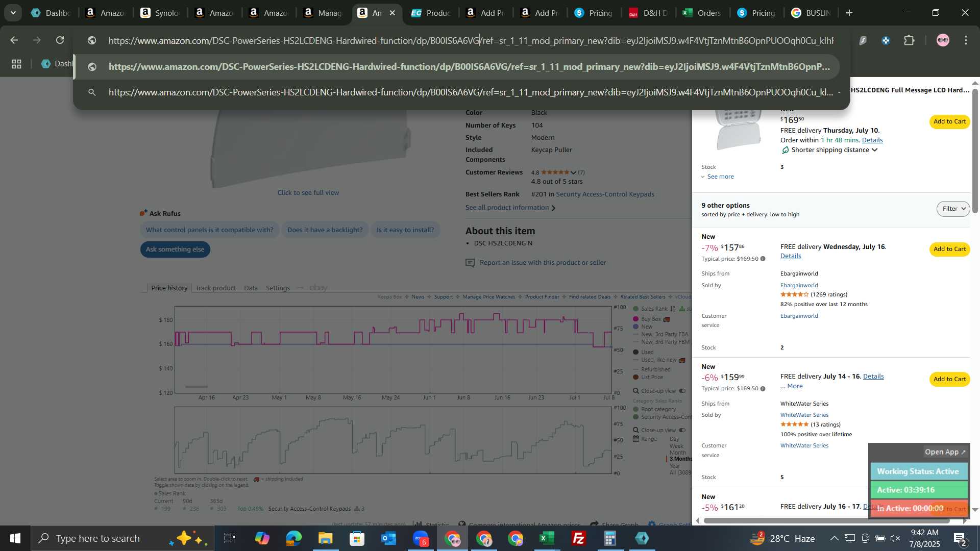
Task: Open Chrome extensions puzzle icon
Action: click(909, 40)
